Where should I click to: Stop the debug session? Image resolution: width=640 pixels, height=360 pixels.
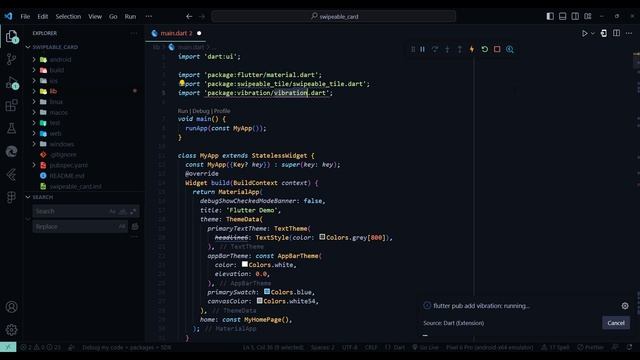click(497, 49)
